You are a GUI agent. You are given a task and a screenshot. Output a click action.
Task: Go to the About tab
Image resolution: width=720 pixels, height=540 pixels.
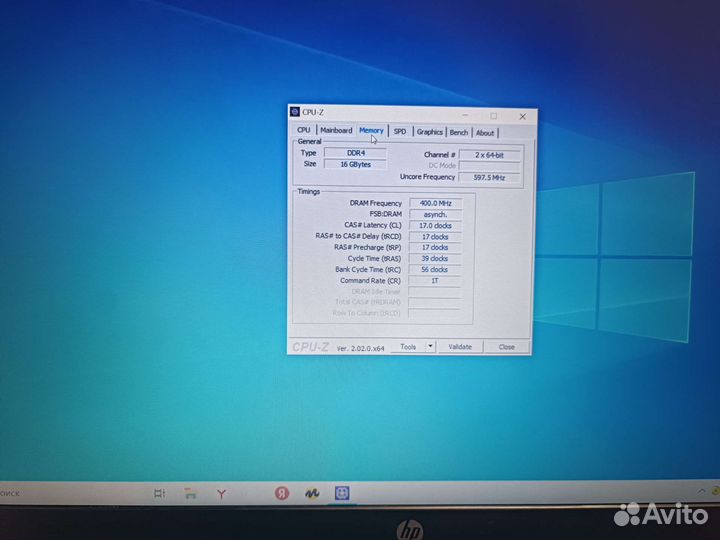(485, 133)
